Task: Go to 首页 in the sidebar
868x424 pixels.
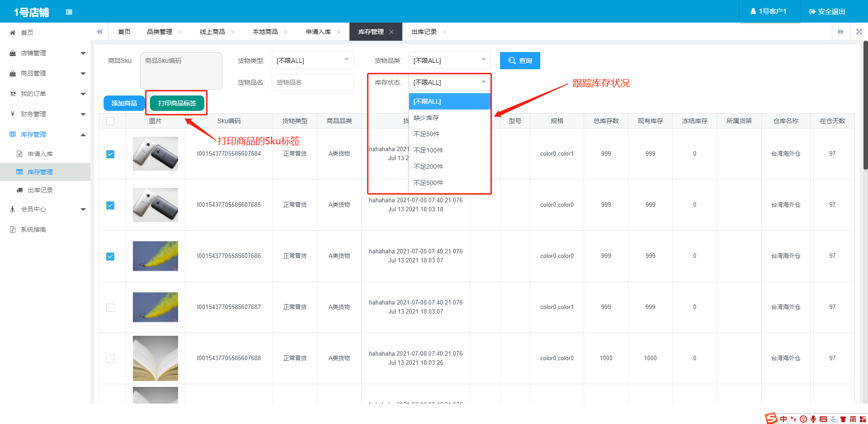Action: click(45, 33)
